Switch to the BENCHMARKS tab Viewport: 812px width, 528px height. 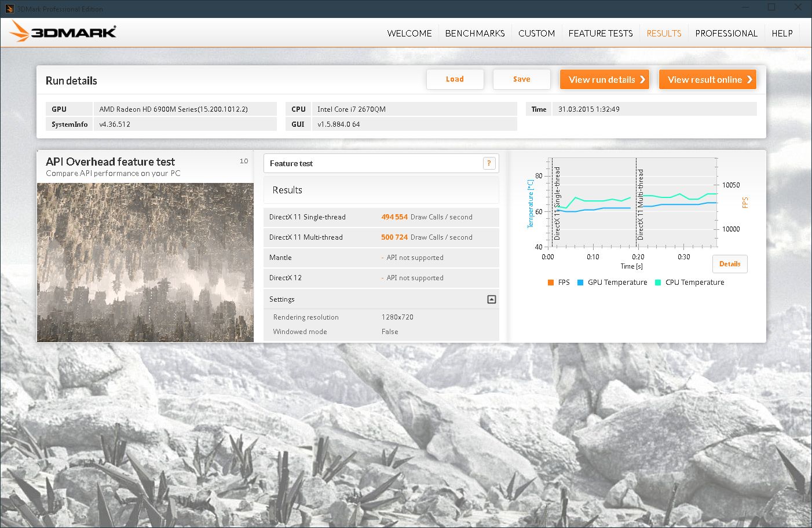click(475, 34)
